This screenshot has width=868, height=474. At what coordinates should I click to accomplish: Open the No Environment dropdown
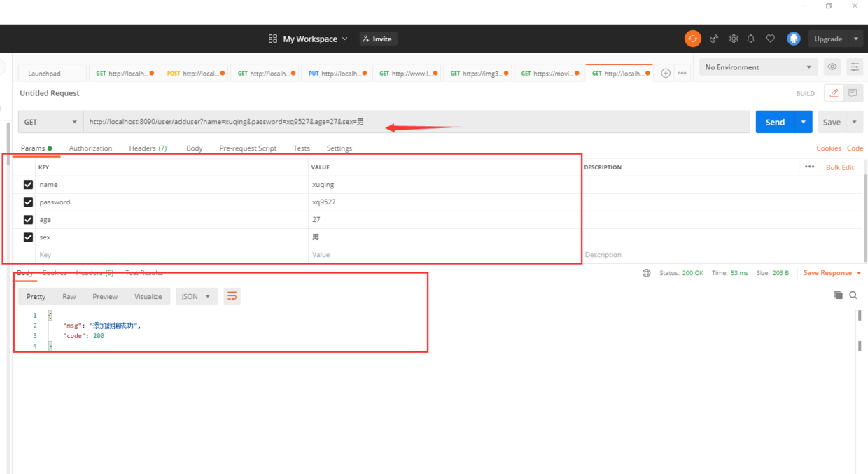pos(758,67)
